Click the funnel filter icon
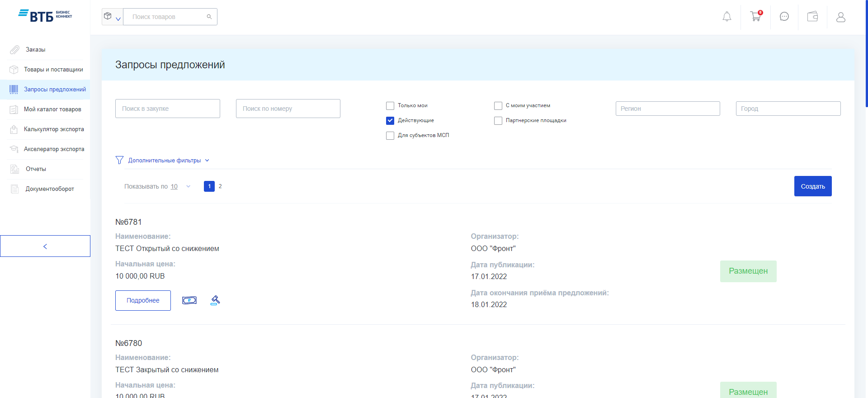Image resolution: width=868 pixels, height=398 pixels. (x=119, y=160)
